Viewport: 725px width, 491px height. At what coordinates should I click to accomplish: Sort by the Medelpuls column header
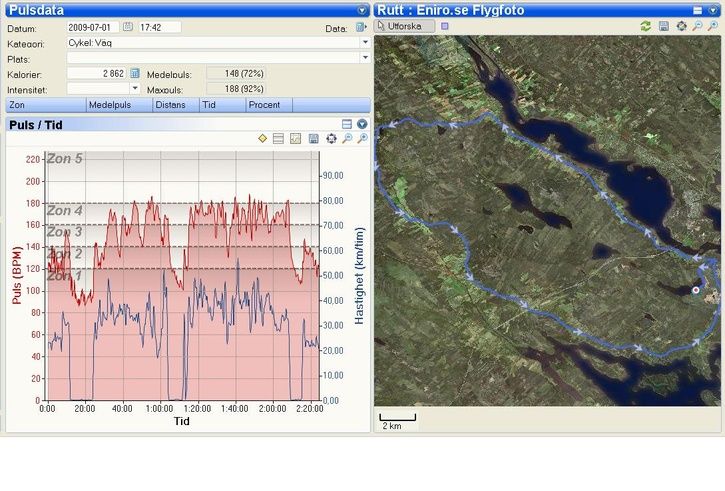[x=108, y=104]
